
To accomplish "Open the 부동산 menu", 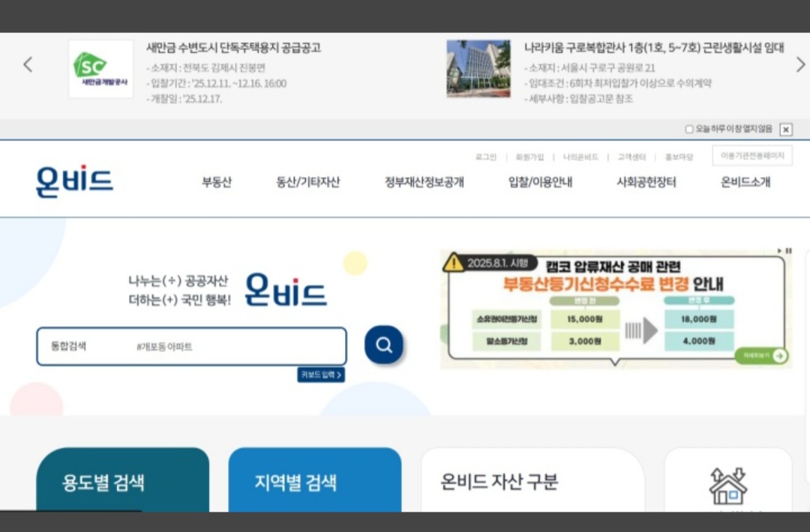I will tap(217, 182).
